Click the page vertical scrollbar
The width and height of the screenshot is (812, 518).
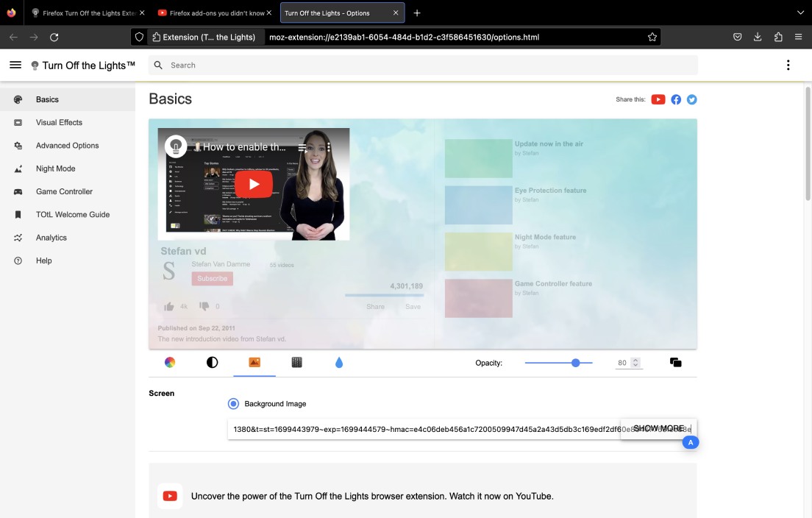(808, 144)
